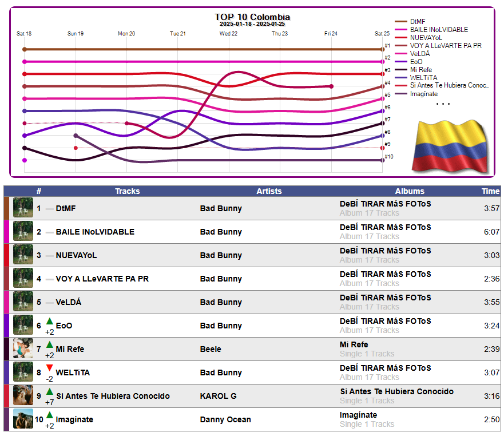Screen dimensions: 504x436
Task: Click the VeLDÁ album cover thumbnail
Action: tap(23, 302)
